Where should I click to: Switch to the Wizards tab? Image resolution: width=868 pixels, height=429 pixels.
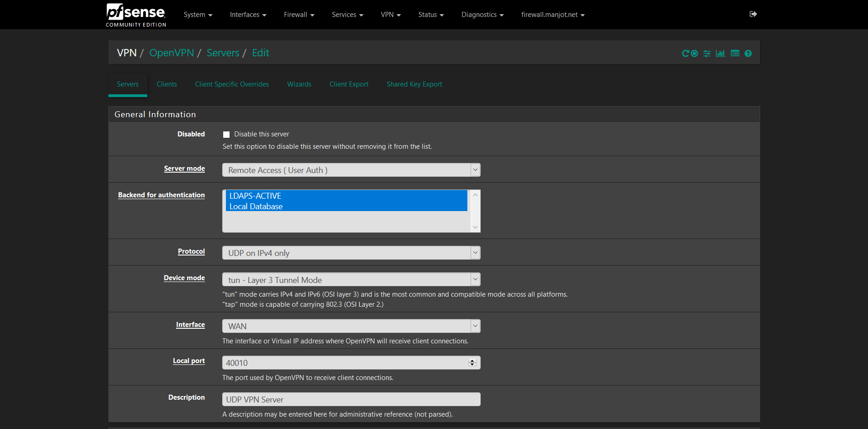(x=299, y=84)
